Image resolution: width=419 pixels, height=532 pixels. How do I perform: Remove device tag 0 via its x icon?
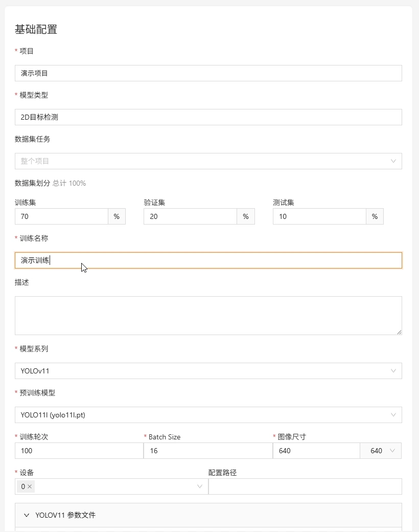[30, 486]
